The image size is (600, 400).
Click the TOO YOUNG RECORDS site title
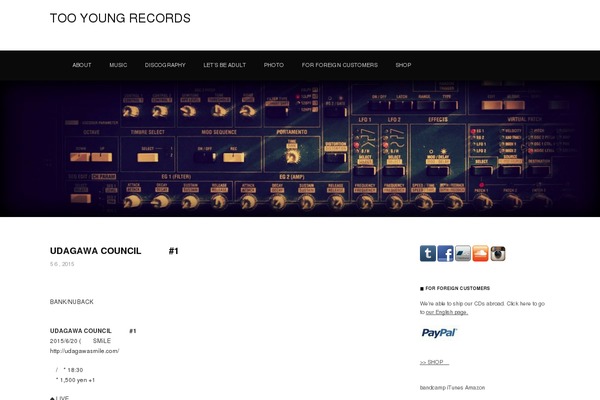(x=120, y=18)
